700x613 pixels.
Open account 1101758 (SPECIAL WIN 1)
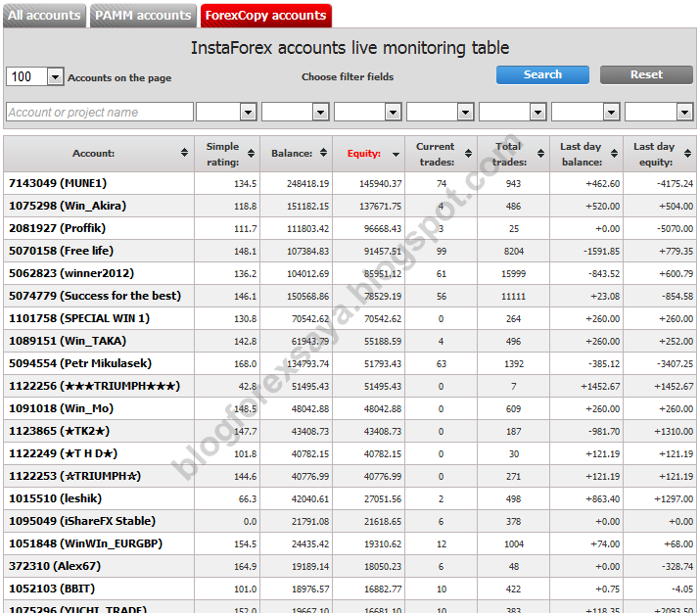click(79, 318)
